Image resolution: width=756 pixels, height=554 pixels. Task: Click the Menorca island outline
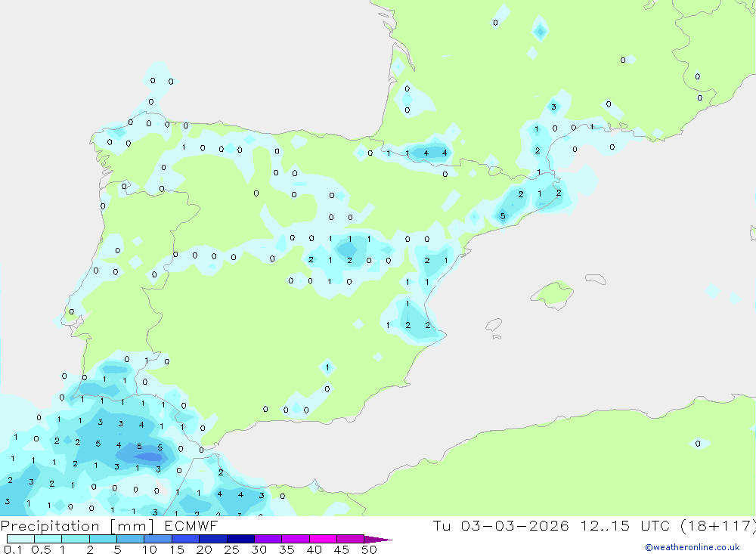tap(596, 279)
